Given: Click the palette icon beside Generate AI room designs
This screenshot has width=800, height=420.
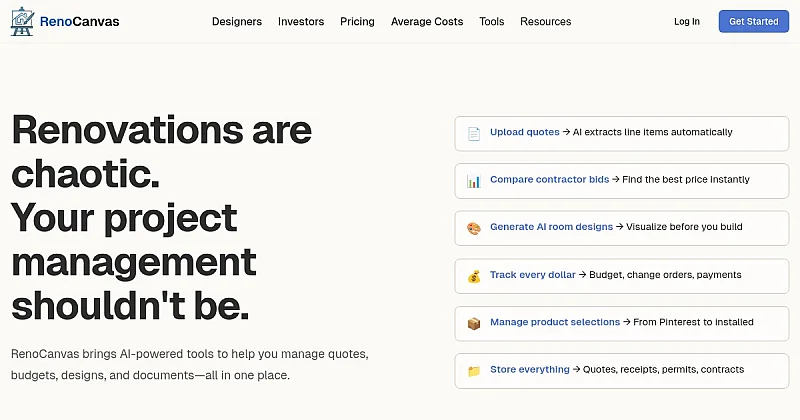Looking at the screenshot, I should (x=474, y=228).
